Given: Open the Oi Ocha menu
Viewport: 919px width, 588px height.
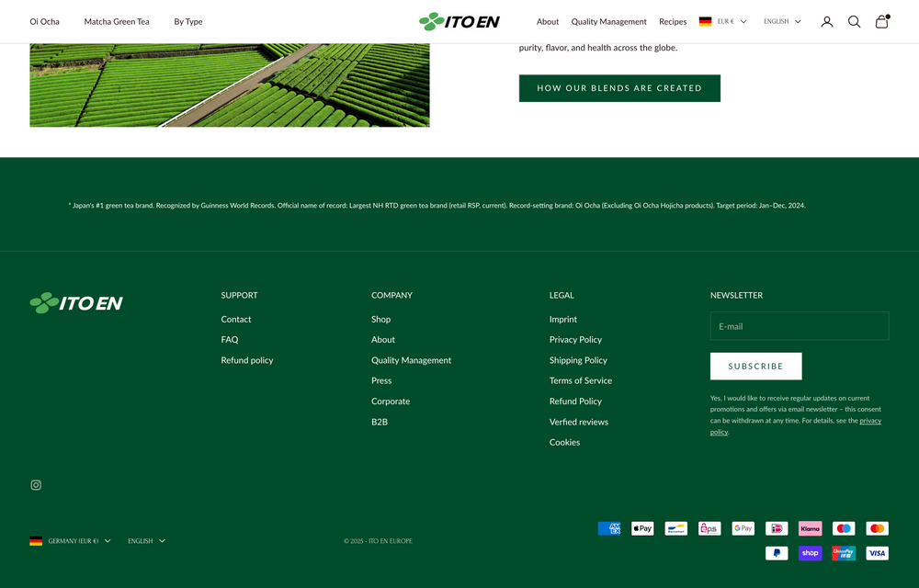Looking at the screenshot, I should click(x=44, y=21).
